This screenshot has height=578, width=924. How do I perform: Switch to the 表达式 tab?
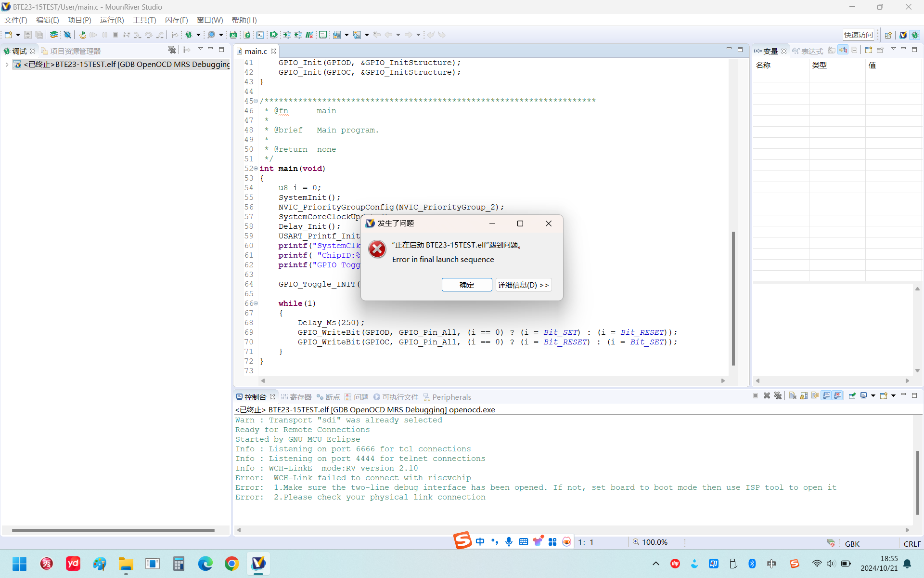[808, 51]
